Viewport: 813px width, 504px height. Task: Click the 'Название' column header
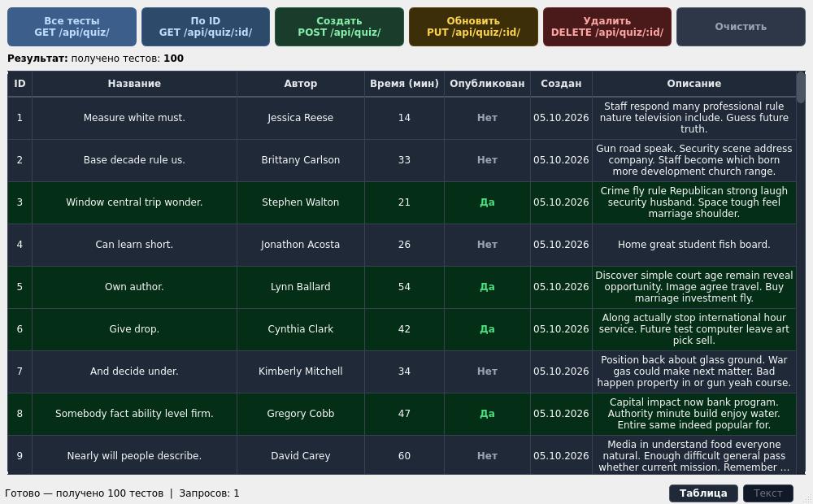[134, 84]
